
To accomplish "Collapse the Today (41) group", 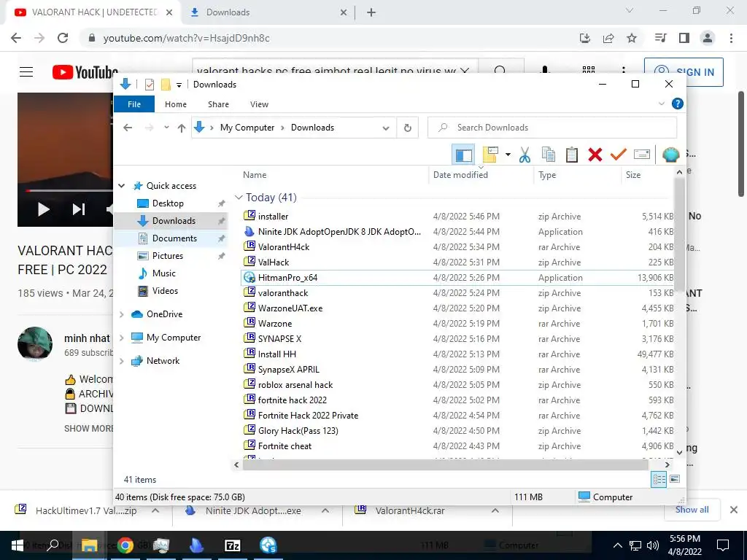I will pos(239,197).
